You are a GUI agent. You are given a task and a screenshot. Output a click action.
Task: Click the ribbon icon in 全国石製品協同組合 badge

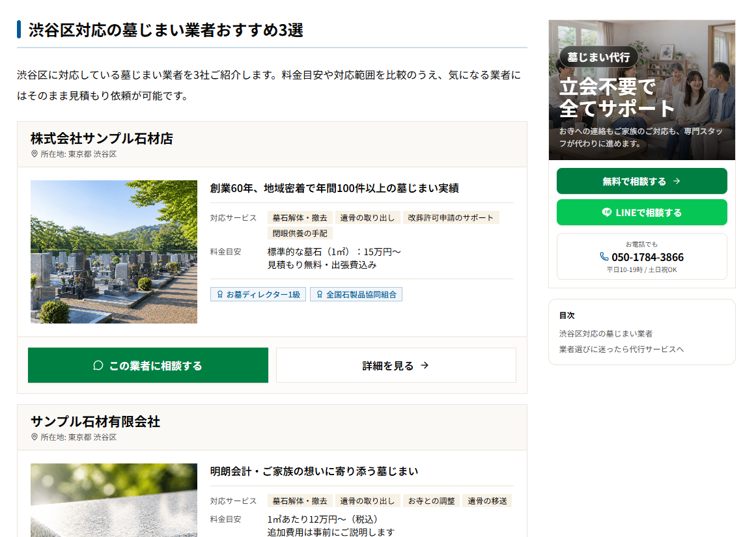click(x=319, y=294)
